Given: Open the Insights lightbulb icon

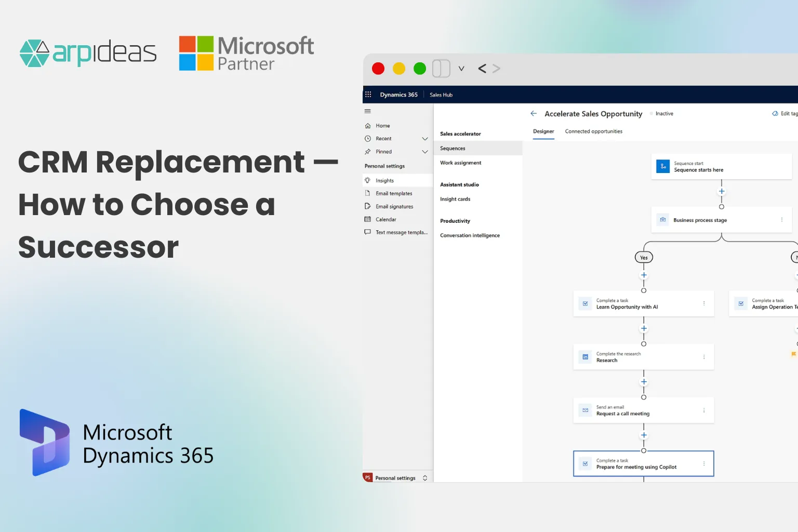Looking at the screenshot, I should 368,180.
